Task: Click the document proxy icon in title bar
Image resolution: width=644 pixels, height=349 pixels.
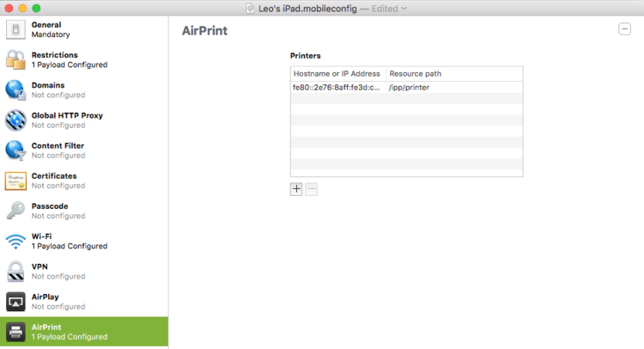Action: tap(250, 9)
